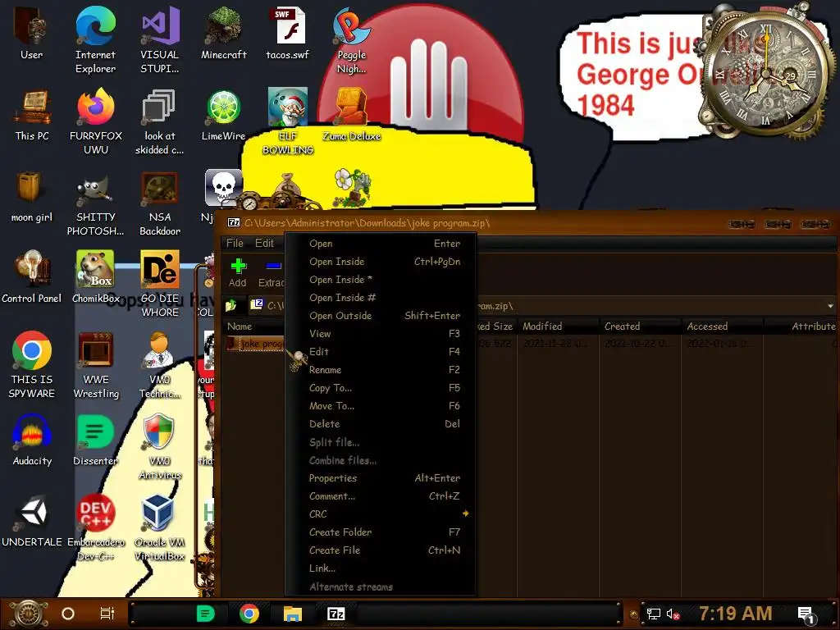Open Task View on the taskbar
The image size is (840, 630).
point(107,614)
